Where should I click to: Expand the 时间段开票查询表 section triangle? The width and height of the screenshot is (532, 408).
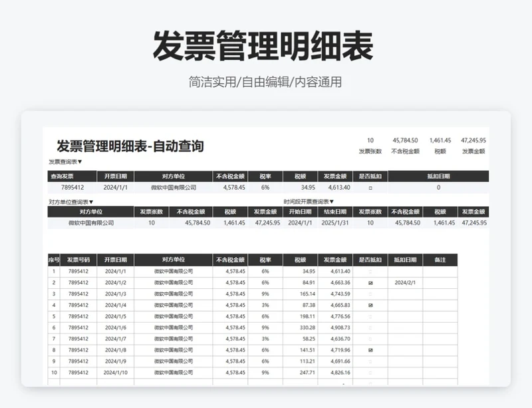click(x=331, y=202)
